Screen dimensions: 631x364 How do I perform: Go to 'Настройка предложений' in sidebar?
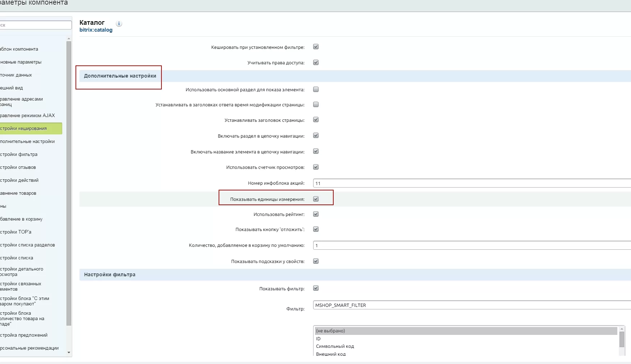tap(24, 335)
